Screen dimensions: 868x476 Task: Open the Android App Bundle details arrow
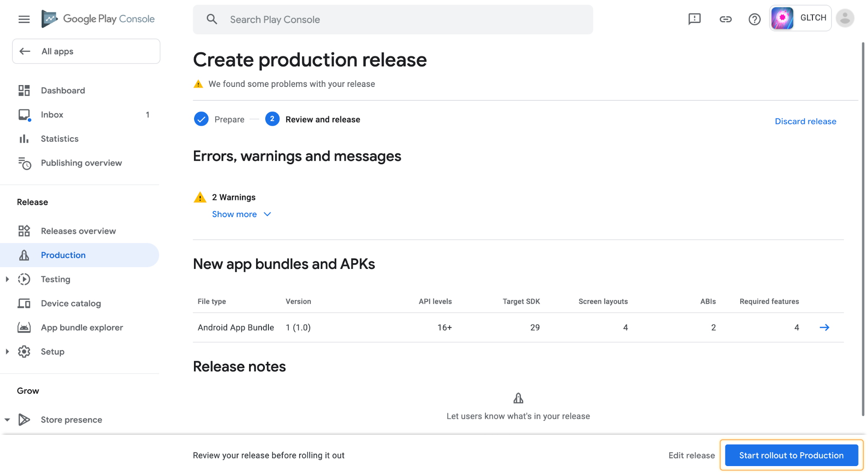[x=824, y=327]
